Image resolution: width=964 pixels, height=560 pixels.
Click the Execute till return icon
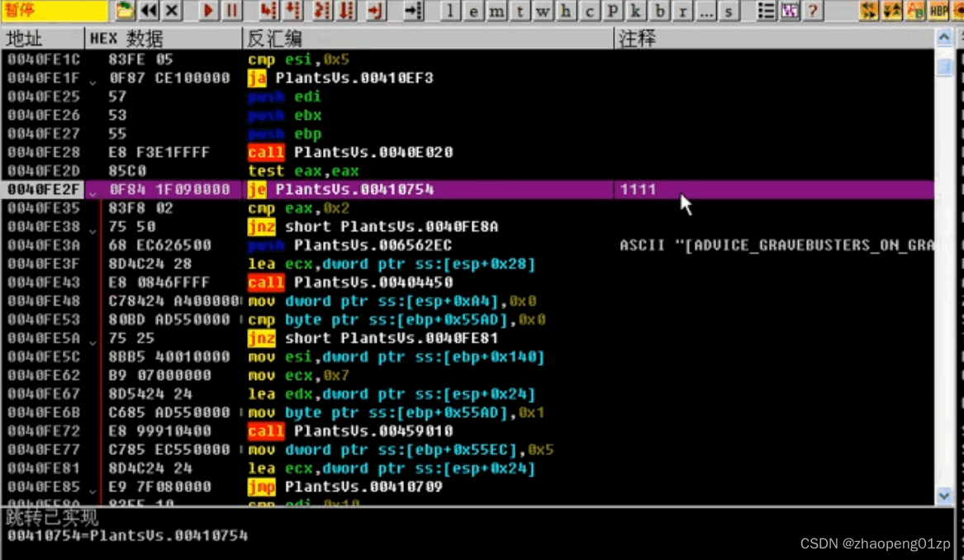pyautogui.click(x=375, y=11)
